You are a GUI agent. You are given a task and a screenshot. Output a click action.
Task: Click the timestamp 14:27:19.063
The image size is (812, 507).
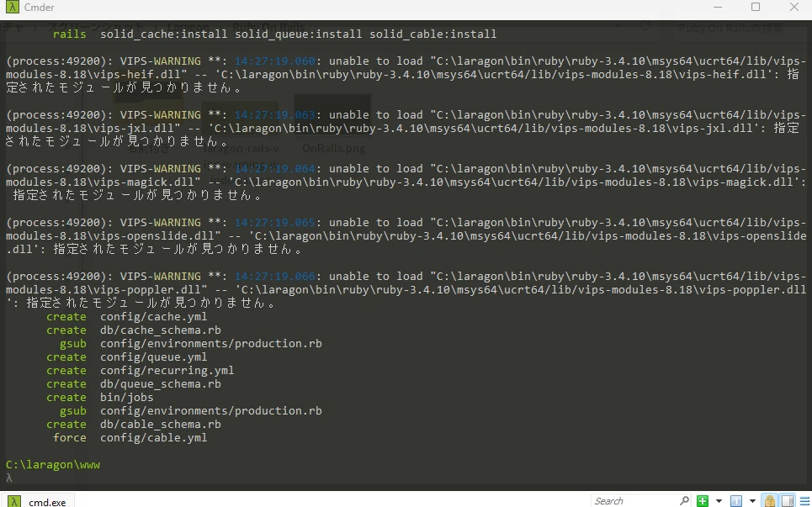click(x=274, y=115)
